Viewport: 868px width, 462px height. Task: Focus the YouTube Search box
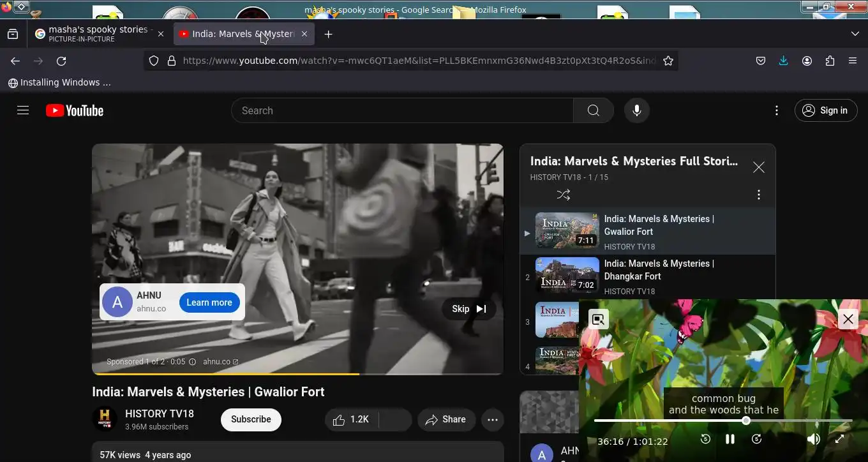click(402, 110)
